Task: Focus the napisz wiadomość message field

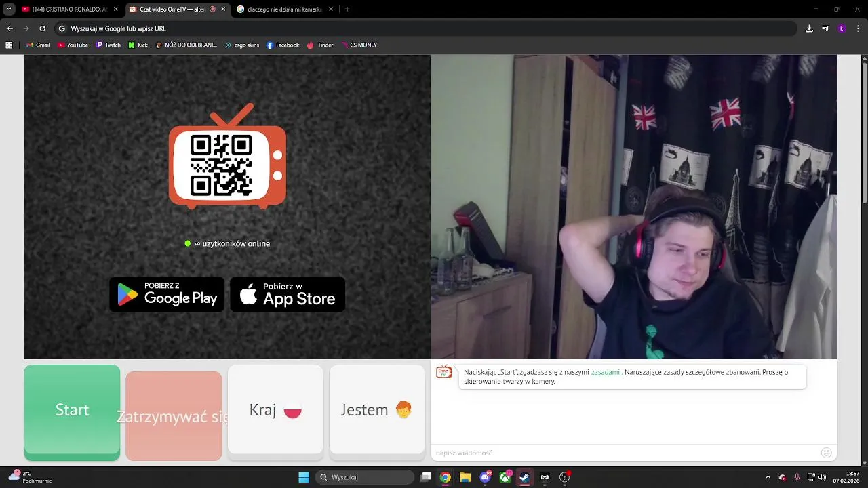Action: [624, 453]
